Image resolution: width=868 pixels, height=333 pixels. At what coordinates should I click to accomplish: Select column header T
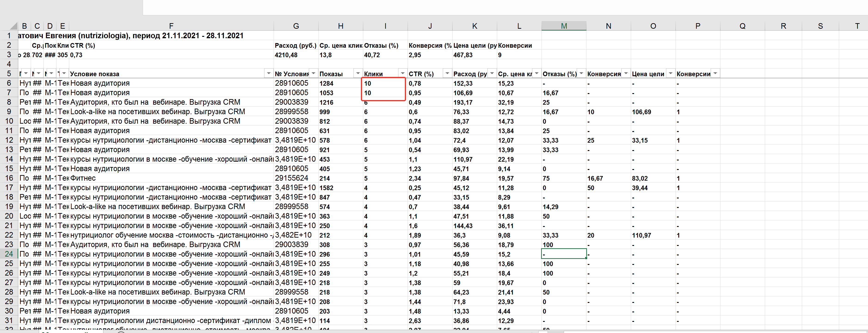857,26
